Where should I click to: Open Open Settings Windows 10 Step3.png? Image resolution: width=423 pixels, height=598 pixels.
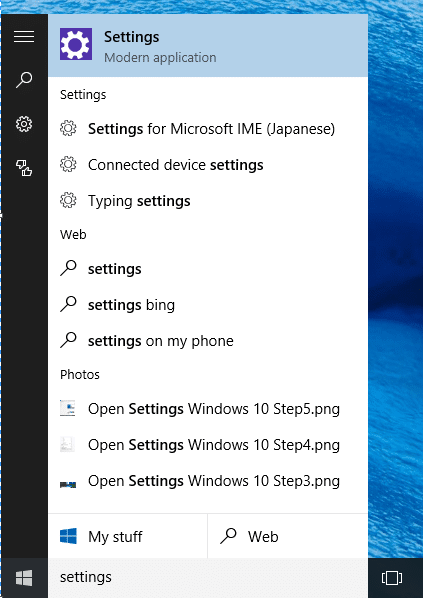pyautogui.click(x=208, y=481)
